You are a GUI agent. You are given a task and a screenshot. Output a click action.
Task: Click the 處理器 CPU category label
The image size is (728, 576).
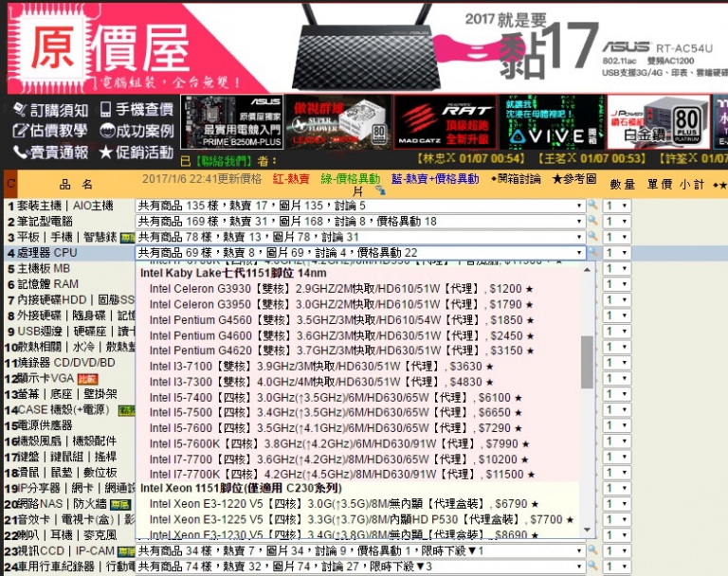coord(46,253)
